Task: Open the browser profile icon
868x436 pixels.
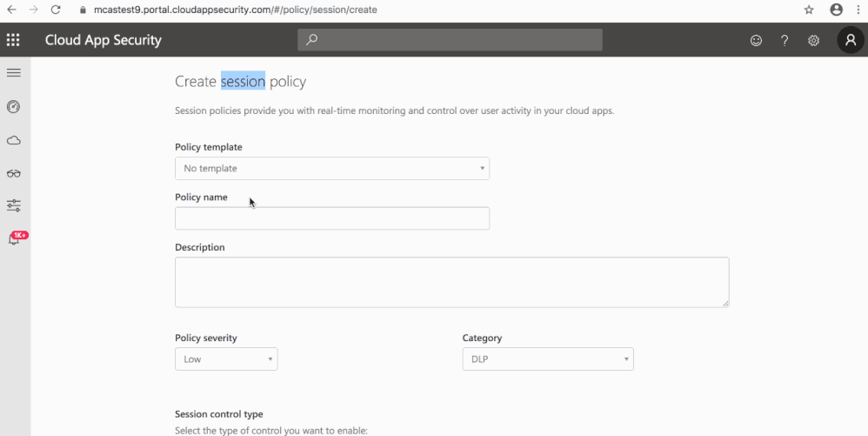Action: click(836, 10)
